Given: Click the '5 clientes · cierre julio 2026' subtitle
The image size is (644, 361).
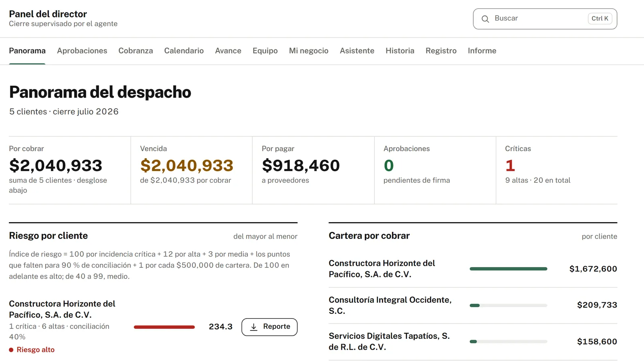Looking at the screenshot, I should (x=64, y=111).
